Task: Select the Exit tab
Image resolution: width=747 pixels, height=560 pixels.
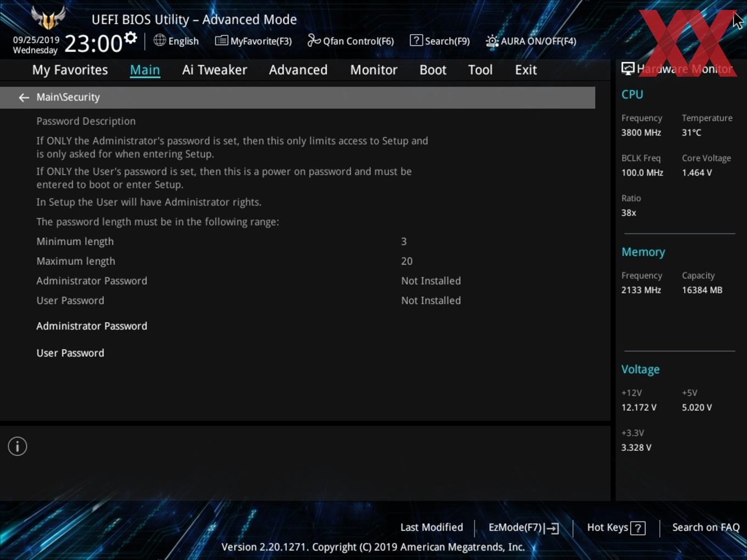Action: point(526,70)
